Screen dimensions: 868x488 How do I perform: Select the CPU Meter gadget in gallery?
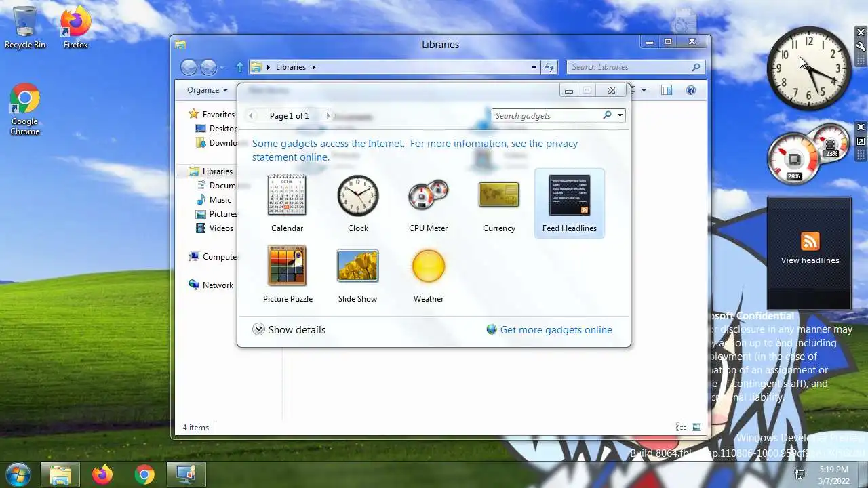point(428,203)
